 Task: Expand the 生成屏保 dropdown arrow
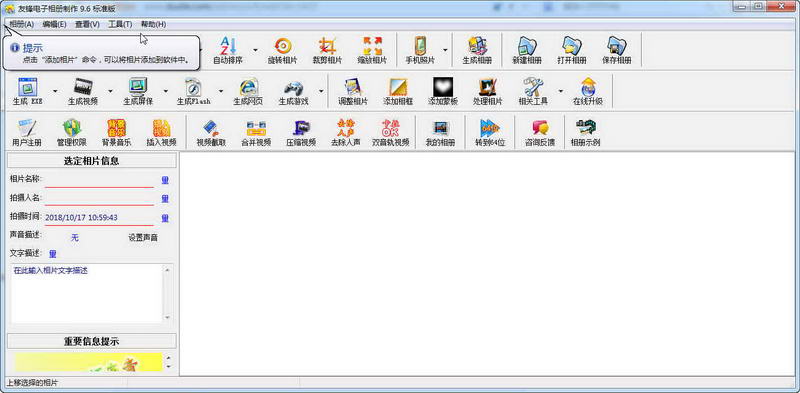(x=165, y=92)
